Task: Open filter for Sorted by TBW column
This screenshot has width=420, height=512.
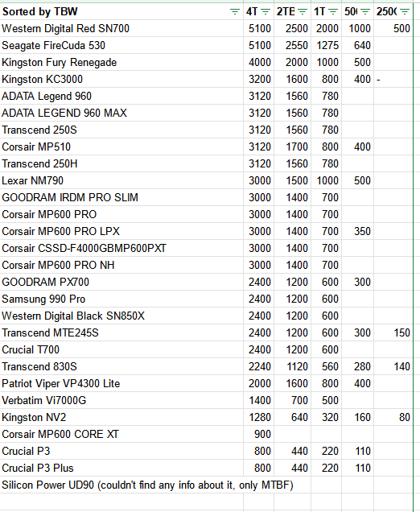Action: pos(235,12)
